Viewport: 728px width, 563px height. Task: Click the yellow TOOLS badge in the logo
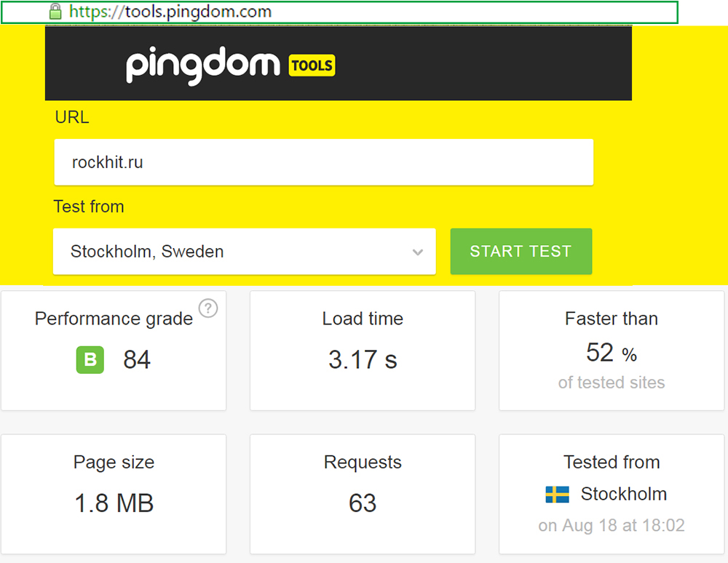(312, 65)
